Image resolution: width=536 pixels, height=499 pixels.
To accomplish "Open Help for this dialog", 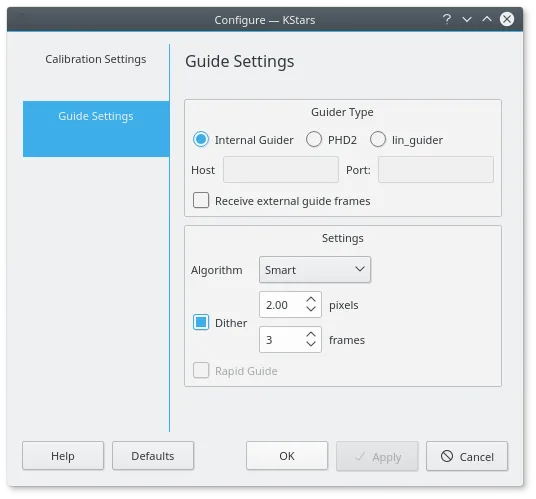I will pyautogui.click(x=63, y=456).
